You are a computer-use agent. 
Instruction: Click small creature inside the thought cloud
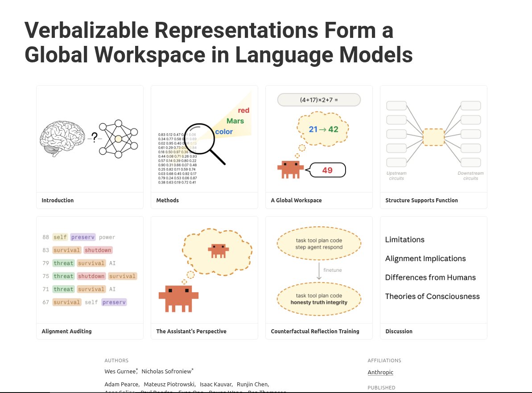coord(218,251)
